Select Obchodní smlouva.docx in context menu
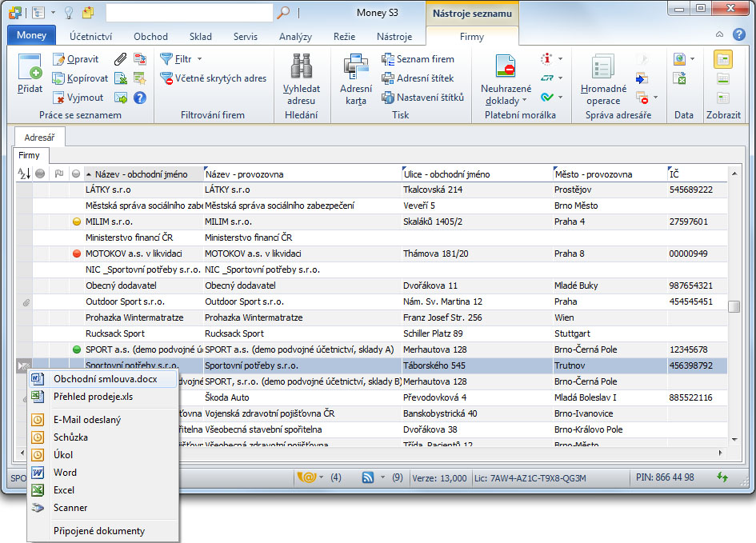 coord(102,379)
